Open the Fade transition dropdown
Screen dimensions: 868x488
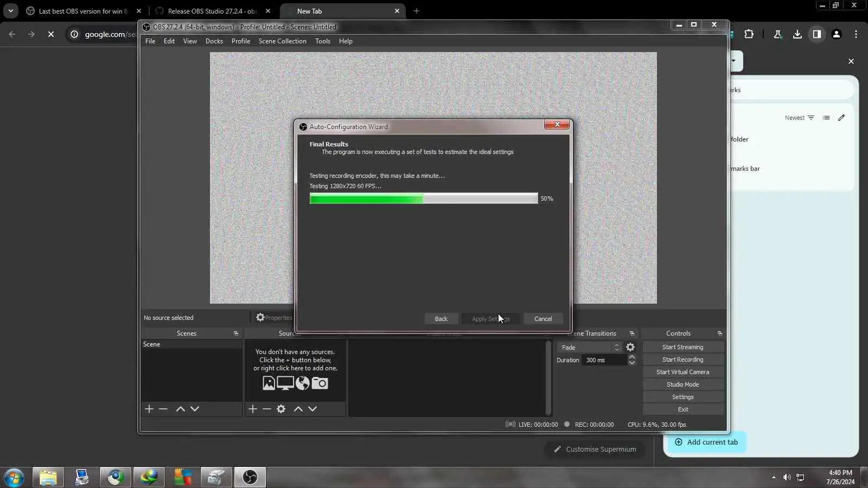[x=590, y=347]
